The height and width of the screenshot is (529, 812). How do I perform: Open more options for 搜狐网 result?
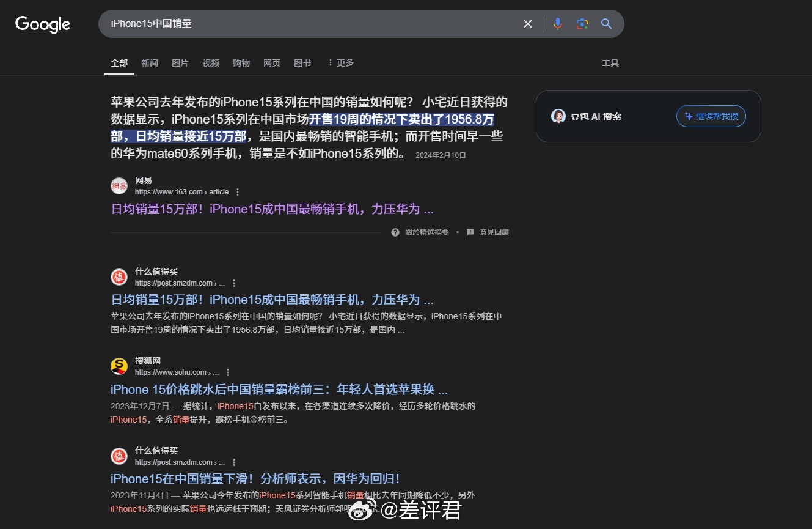coord(228,372)
